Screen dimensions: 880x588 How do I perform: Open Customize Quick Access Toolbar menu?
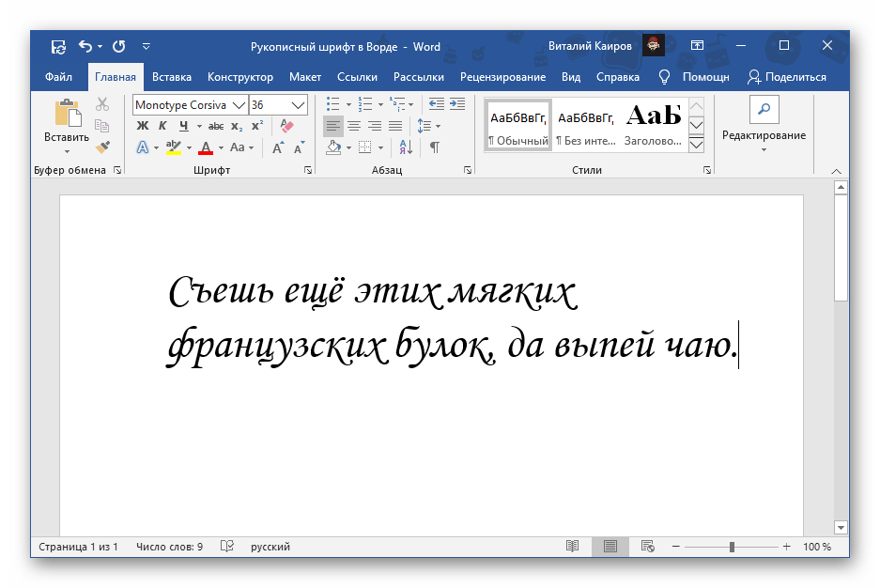[x=146, y=47]
